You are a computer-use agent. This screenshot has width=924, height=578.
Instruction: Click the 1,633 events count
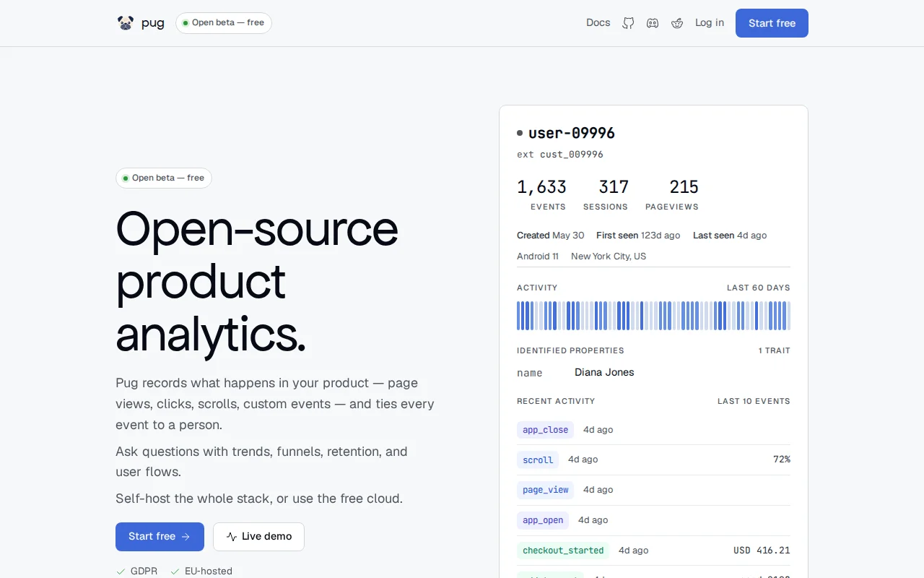[541, 187]
